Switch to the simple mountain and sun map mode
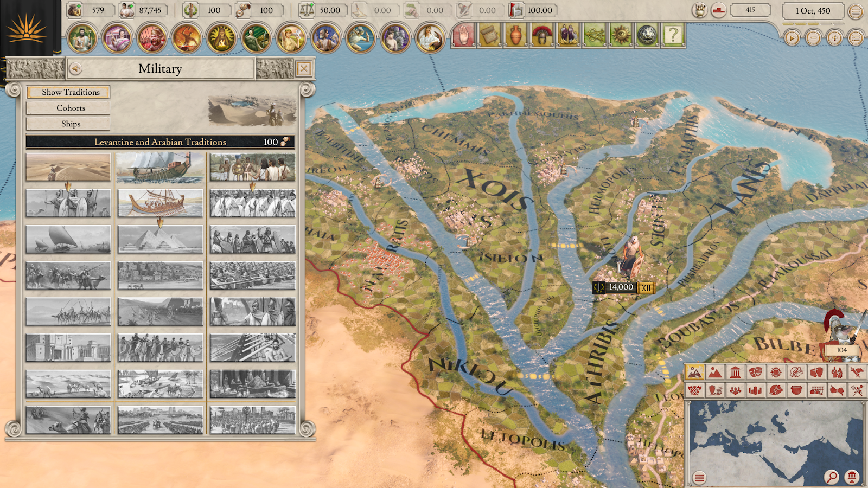868x488 pixels. [x=715, y=372]
